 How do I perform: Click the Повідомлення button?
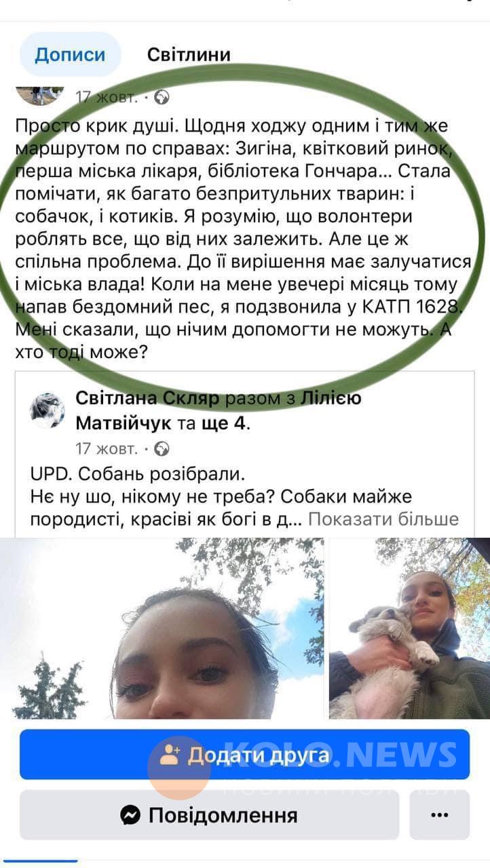[x=209, y=814]
